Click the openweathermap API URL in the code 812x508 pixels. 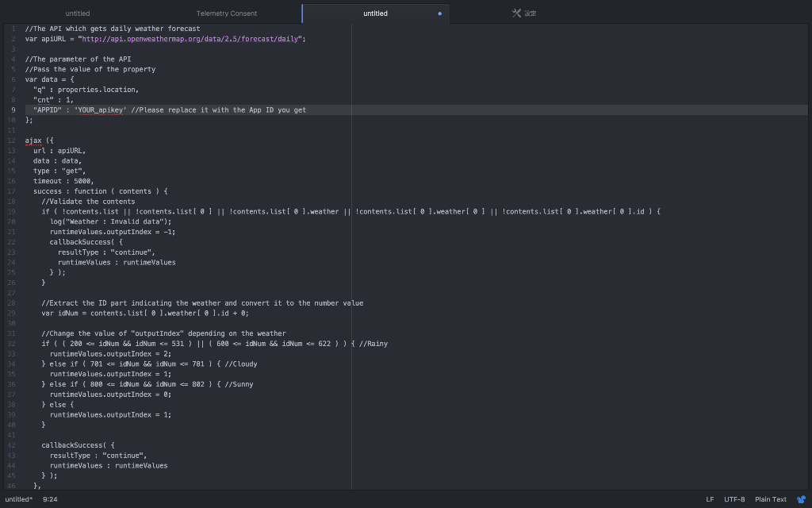[190, 39]
